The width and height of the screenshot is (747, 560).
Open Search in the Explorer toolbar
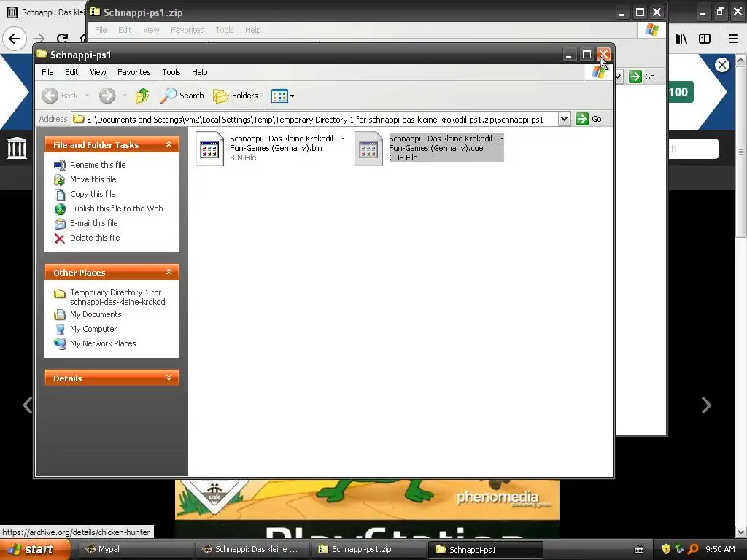pos(182,96)
